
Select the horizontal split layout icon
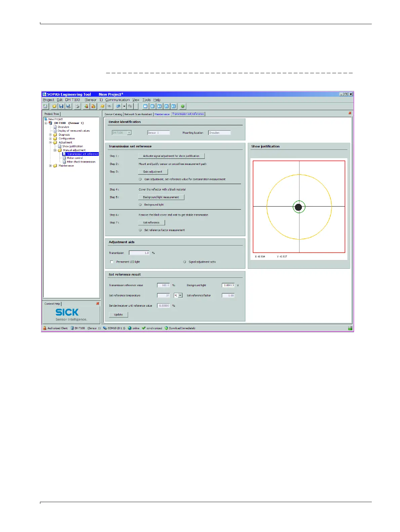click(x=153, y=106)
